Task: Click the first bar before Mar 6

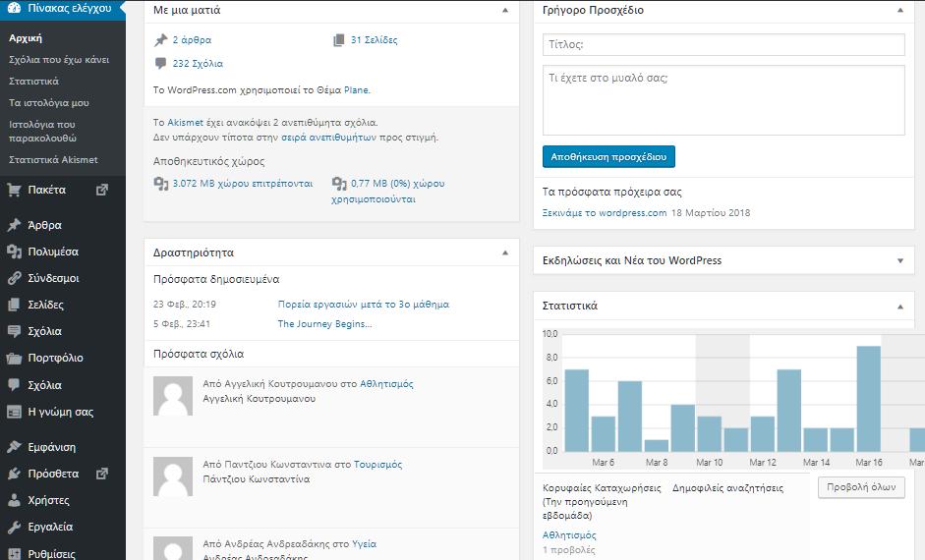Action: pos(576,411)
